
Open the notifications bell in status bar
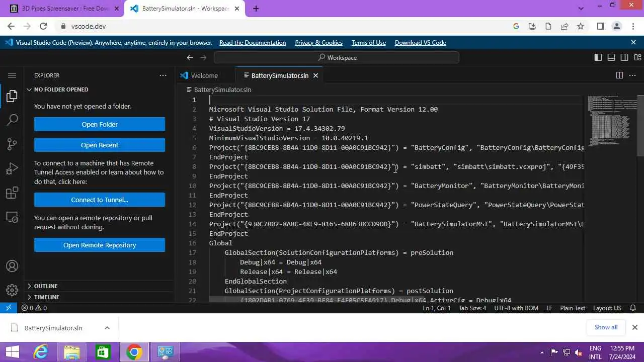(x=633, y=308)
